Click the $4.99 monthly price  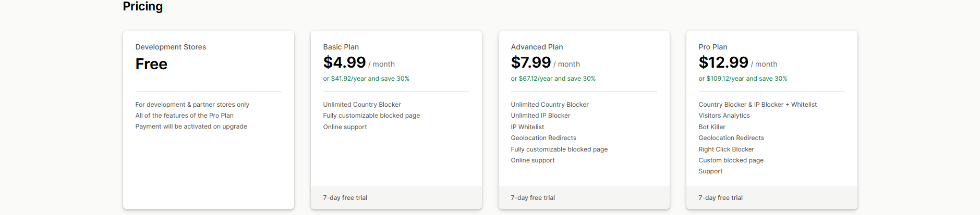pos(344,62)
